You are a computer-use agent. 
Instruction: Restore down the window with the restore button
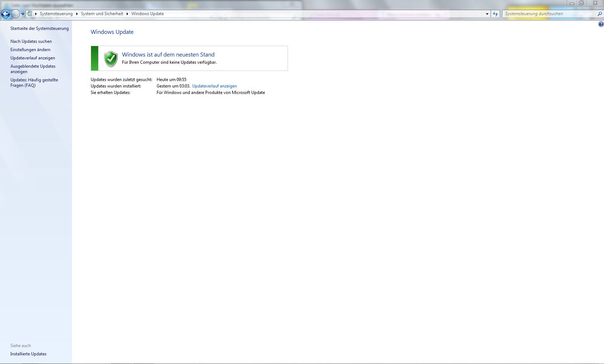[581, 3]
